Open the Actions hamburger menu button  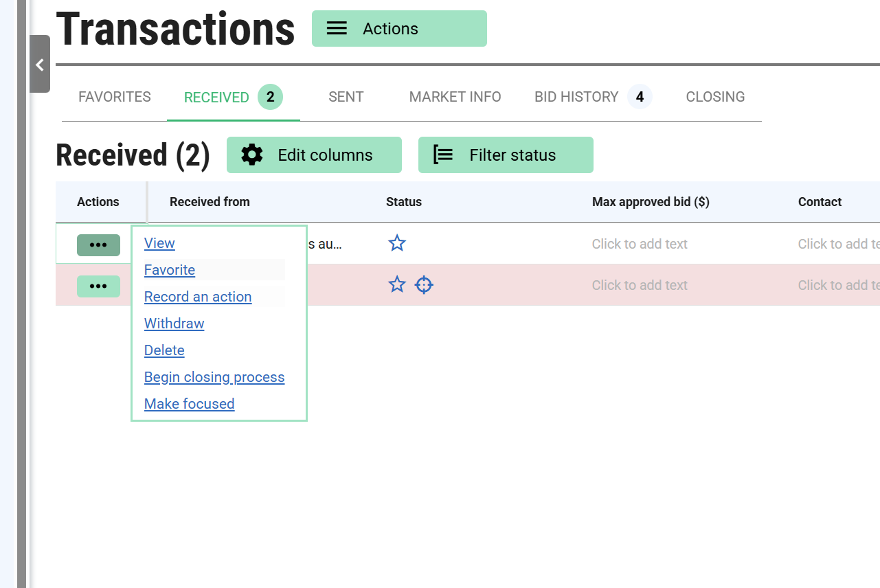399,29
